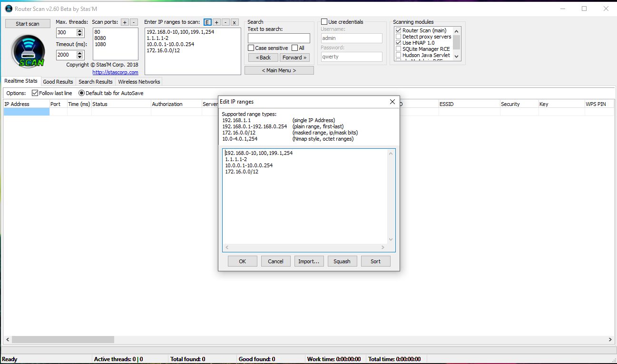The height and width of the screenshot is (364, 617).
Task: Open the < Main Menu > button
Action: coord(279,70)
